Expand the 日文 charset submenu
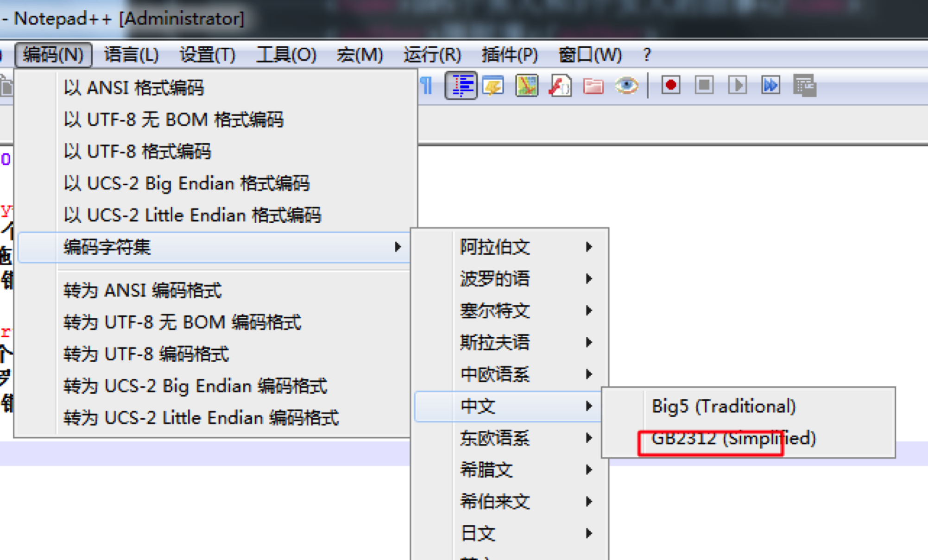Image resolution: width=928 pixels, height=560 pixels. (510, 534)
